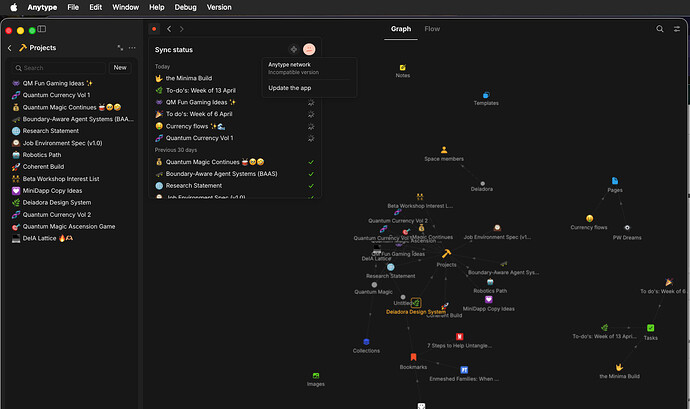
Task: Navigate back with the left arrow
Action: pos(169,29)
